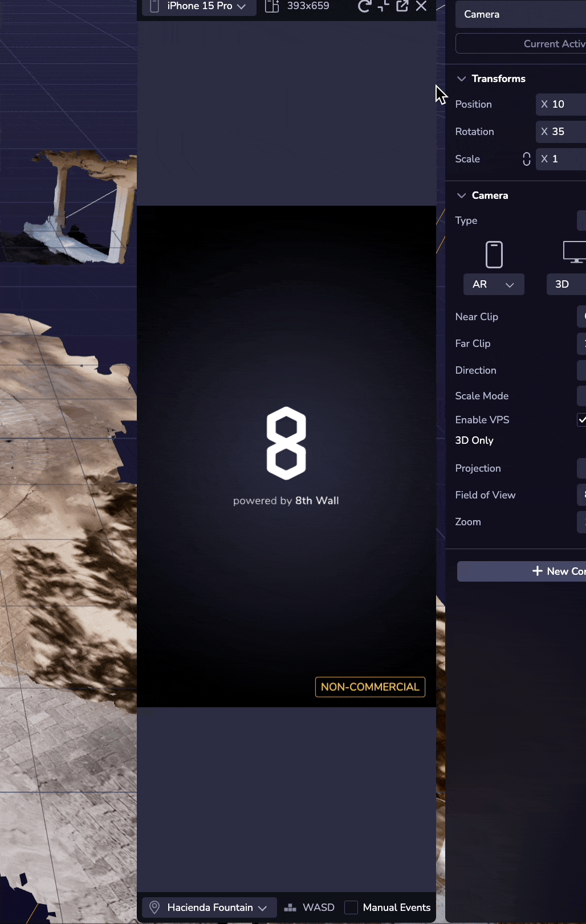Click the plus icon on New Component

(537, 571)
